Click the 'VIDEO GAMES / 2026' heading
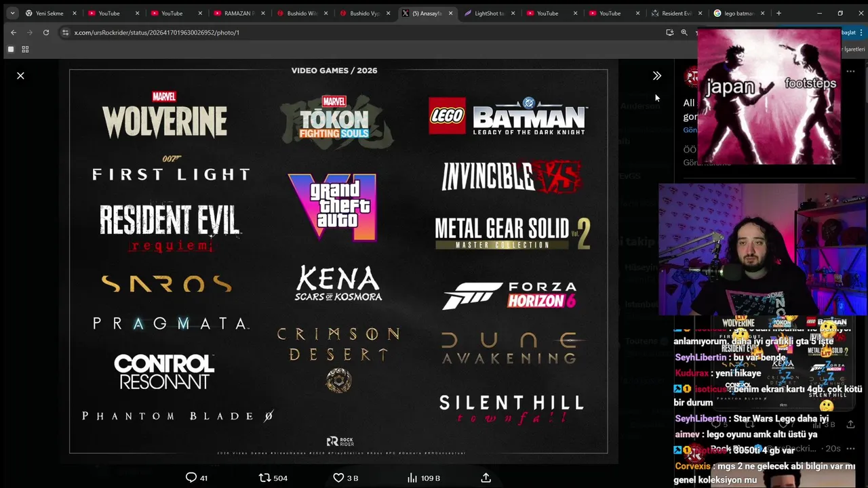Screen dimensions: 868x488 tap(334, 70)
